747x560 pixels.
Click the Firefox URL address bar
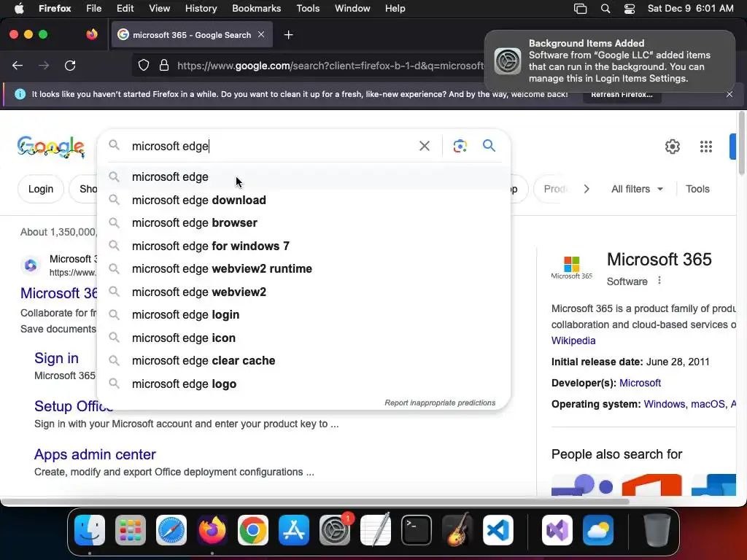click(330, 65)
